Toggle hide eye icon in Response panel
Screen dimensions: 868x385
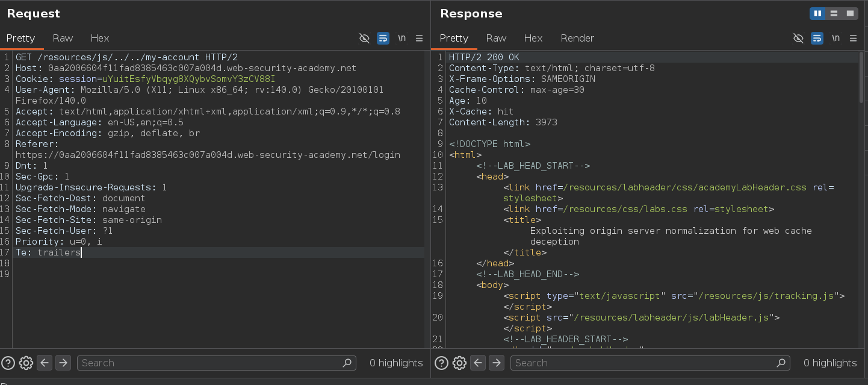pyautogui.click(x=798, y=38)
